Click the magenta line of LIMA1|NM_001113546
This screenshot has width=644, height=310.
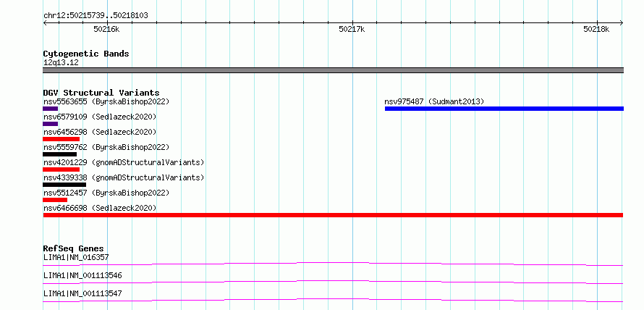point(333,282)
